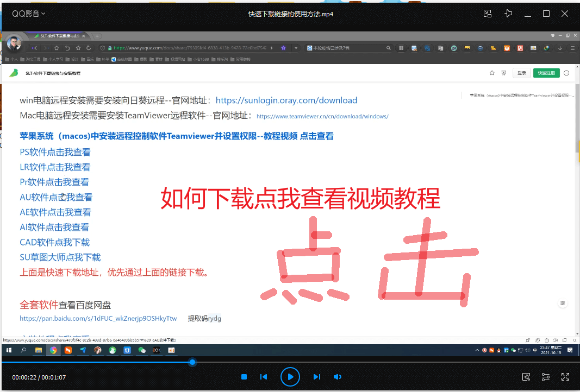The width and height of the screenshot is (580, 392).
Task: Pin the player window on top
Action: (508, 14)
